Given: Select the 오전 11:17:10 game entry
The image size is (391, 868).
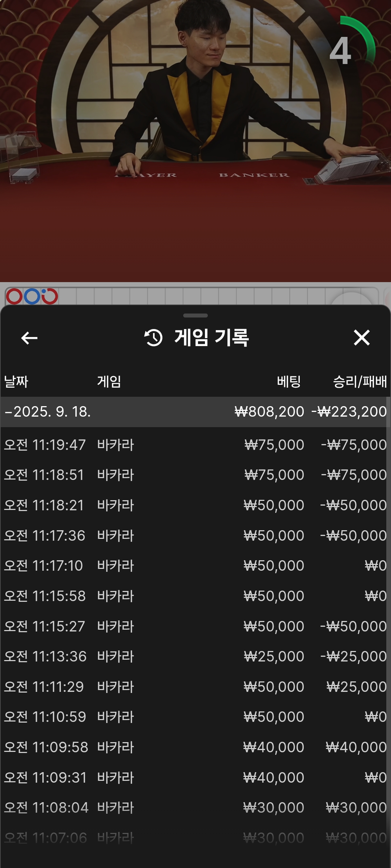Looking at the screenshot, I should (195, 566).
